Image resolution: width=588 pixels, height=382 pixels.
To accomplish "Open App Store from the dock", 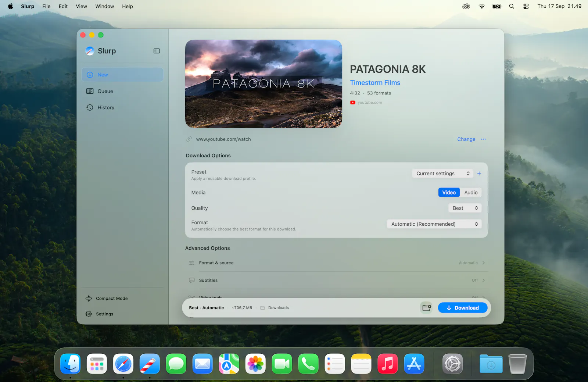I will pos(414,364).
